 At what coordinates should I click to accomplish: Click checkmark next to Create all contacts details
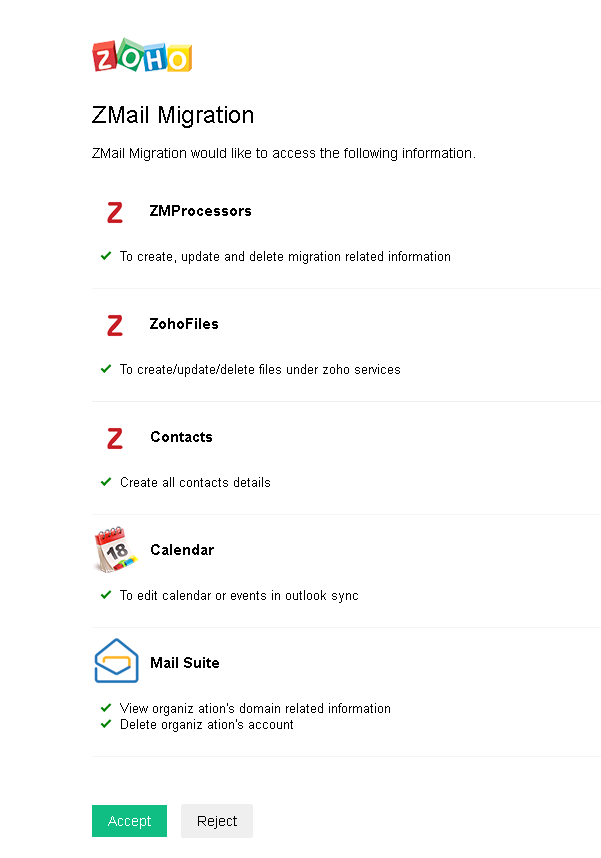coord(106,482)
